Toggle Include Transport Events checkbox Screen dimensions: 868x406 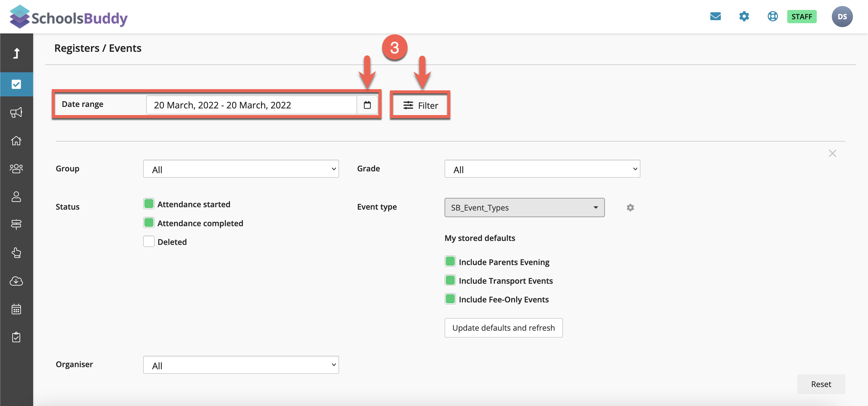[x=450, y=280]
